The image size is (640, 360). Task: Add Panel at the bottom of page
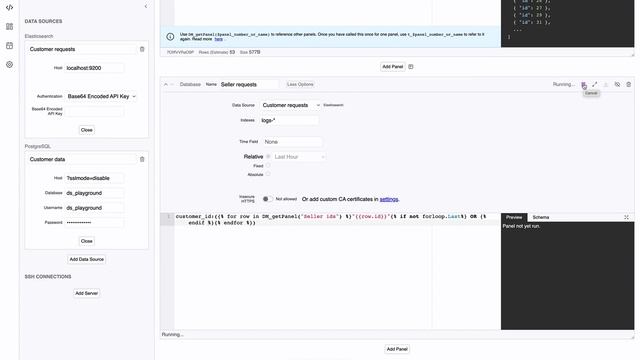coord(397,349)
